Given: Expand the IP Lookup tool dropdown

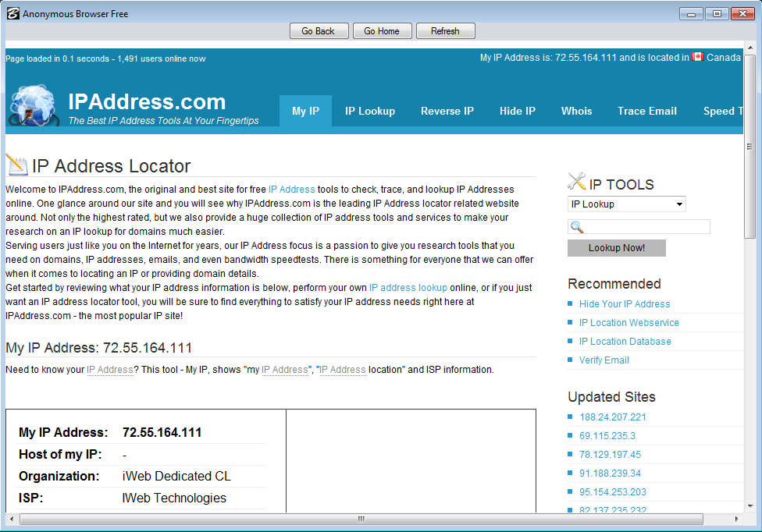Looking at the screenshot, I should coord(627,204).
